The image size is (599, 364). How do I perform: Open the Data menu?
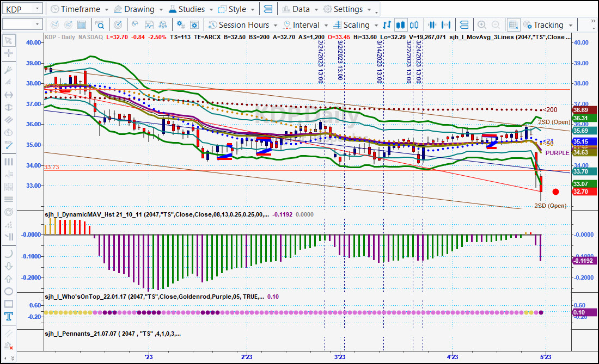296,9
